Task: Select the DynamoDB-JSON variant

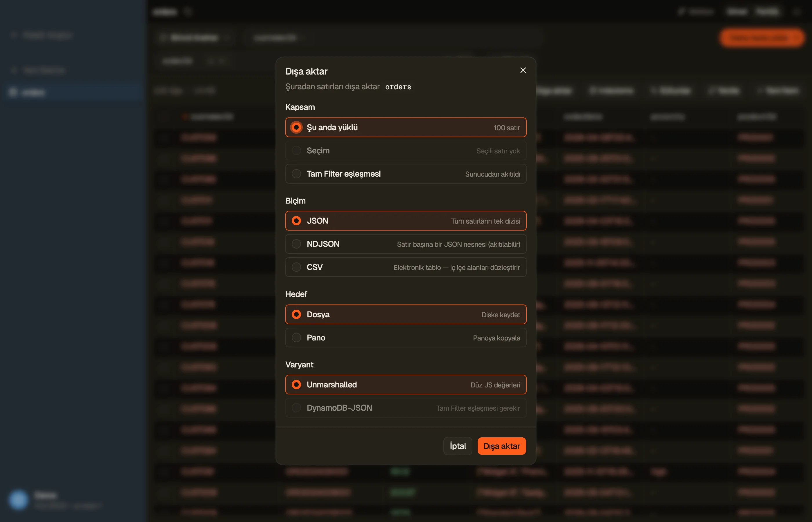Action: (406, 408)
